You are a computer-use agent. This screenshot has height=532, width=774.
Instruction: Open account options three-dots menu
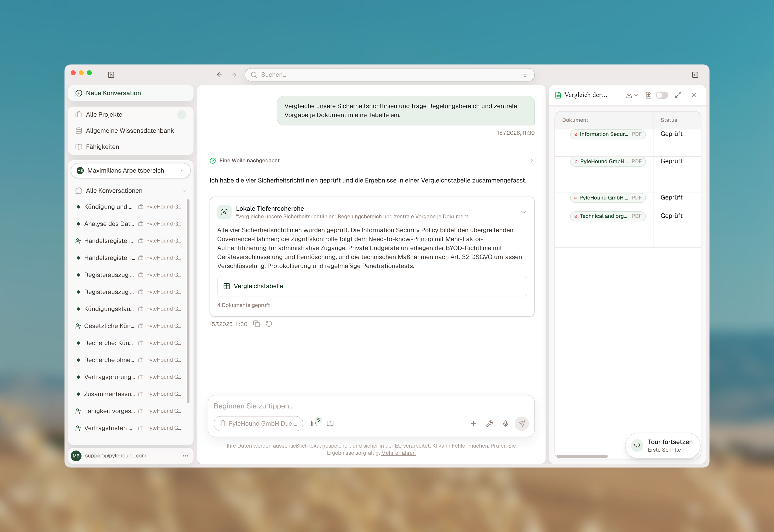pyautogui.click(x=185, y=456)
